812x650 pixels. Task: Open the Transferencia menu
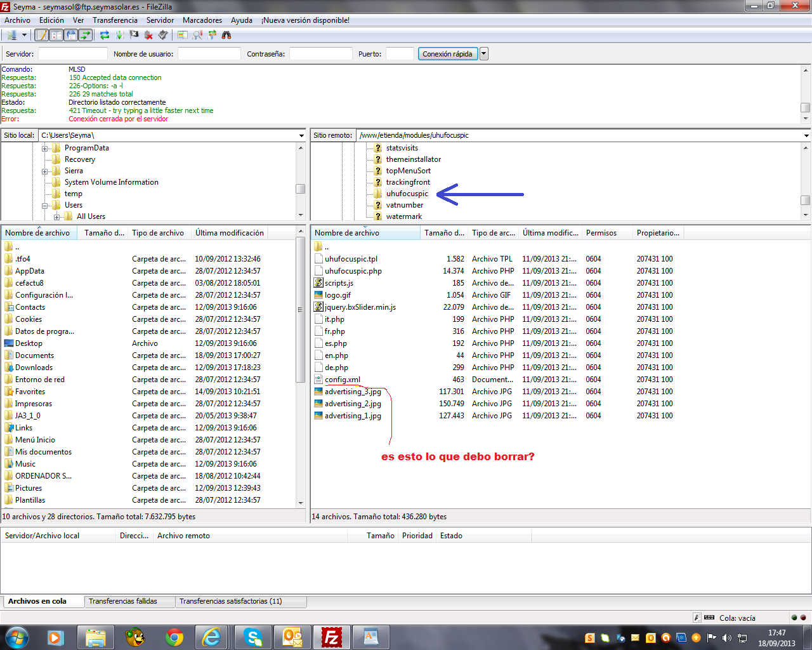tap(115, 20)
